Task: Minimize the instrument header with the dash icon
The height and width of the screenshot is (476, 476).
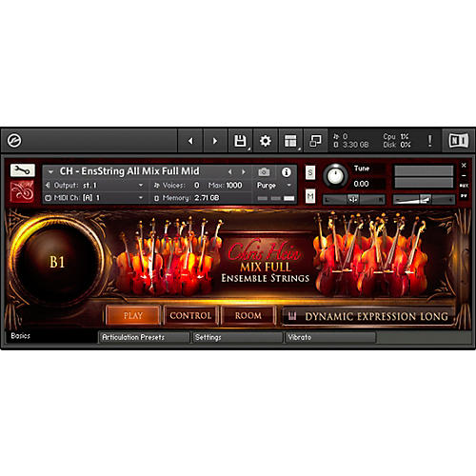Action: [464, 175]
